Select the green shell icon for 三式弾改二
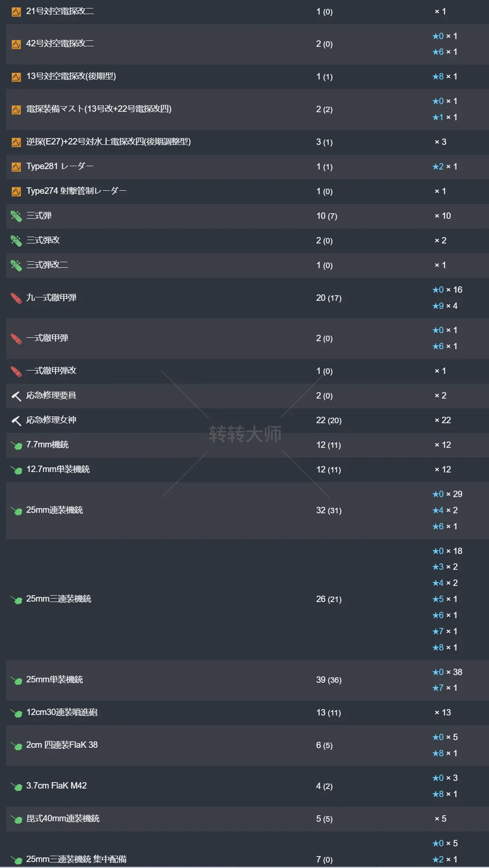The width and height of the screenshot is (489, 868). (x=16, y=266)
